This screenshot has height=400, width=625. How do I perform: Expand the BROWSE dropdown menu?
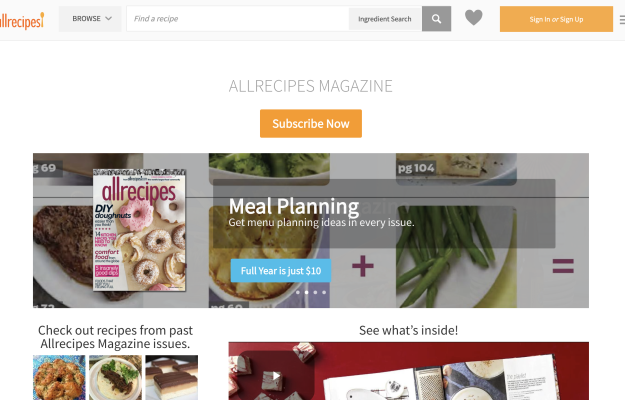[90, 19]
